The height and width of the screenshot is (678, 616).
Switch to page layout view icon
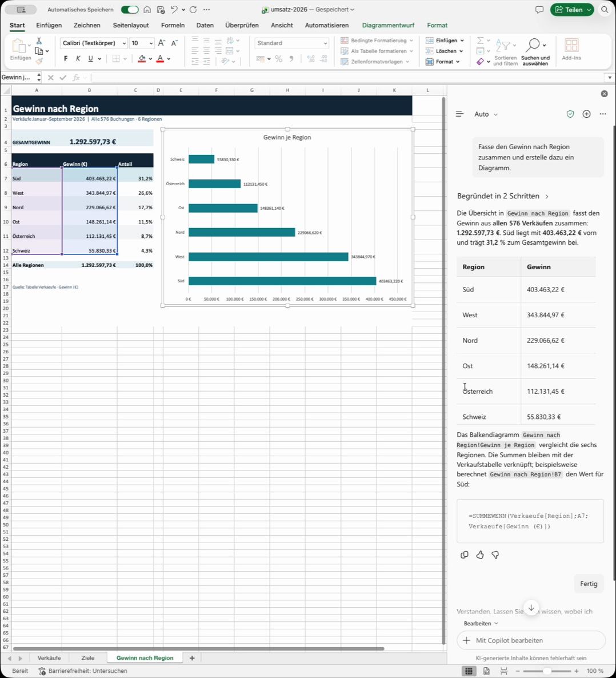pos(486,671)
